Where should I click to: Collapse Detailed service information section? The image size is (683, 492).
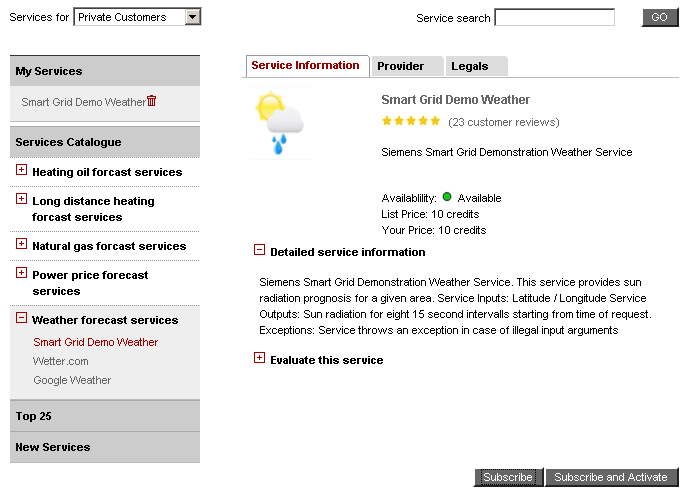point(259,250)
